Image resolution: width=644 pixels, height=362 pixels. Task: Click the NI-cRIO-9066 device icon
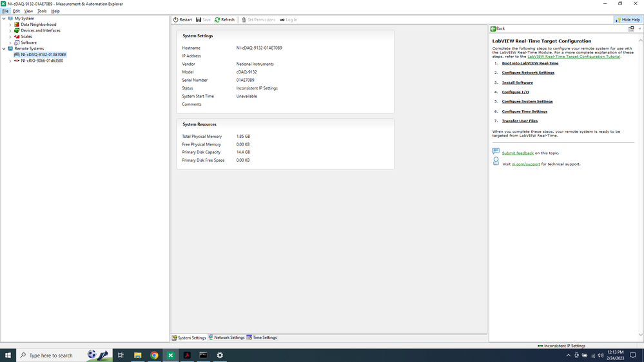[x=17, y=61]
